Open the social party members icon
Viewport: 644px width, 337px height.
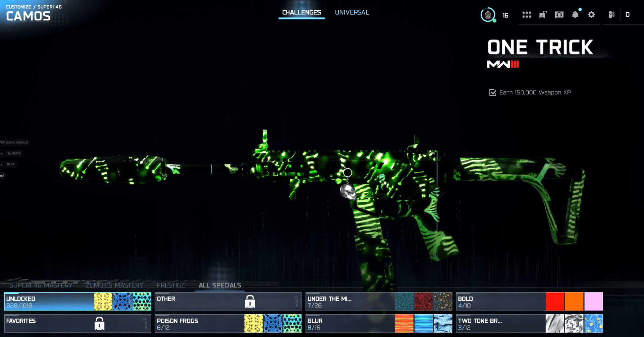coord(611,15)
